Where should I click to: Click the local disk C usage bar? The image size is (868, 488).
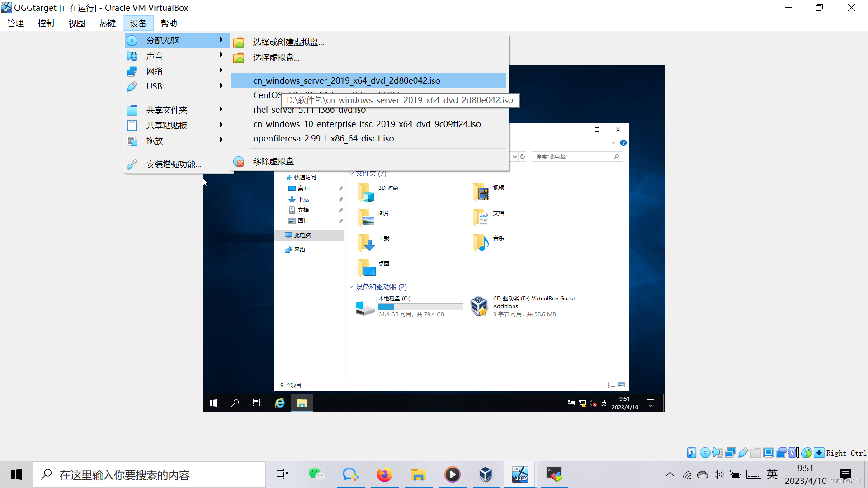(x=420, y=307)
